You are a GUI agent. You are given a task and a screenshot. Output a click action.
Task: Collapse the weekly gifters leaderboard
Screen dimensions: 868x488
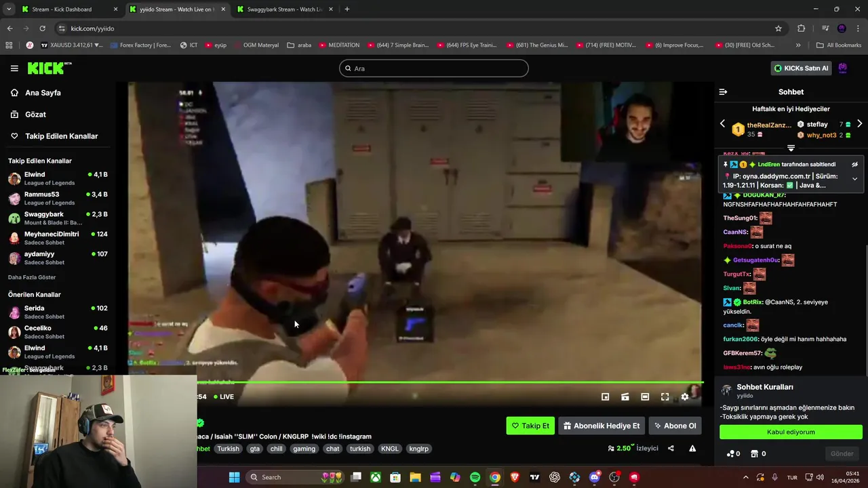[791, 148]
